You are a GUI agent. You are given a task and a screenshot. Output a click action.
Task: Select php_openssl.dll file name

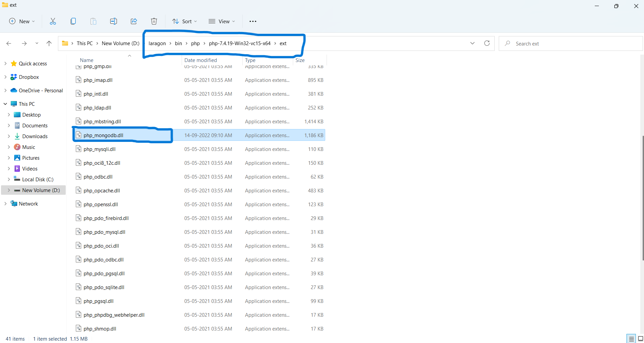[x=101, y=204]
